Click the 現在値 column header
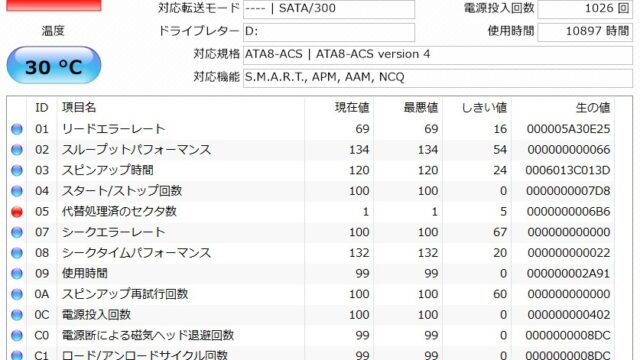Image resolution: width=640 pixels, height=360 pixels. pos(352,107)
